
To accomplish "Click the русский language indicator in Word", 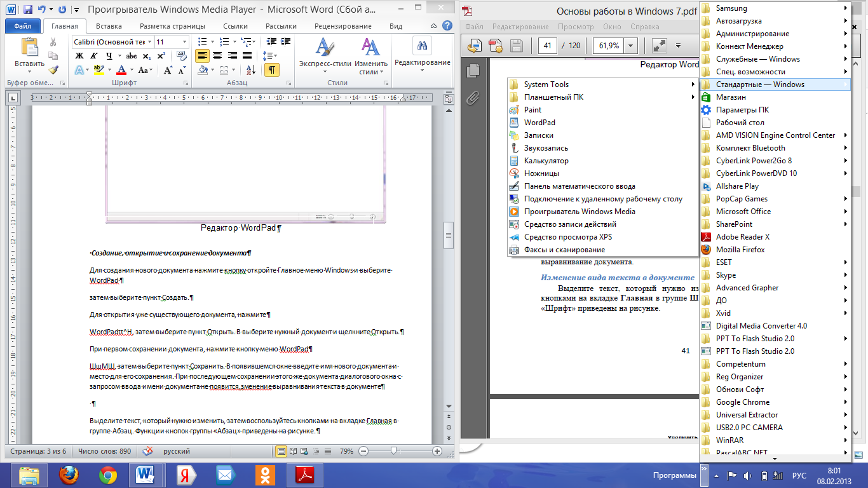I will coord(177,451).
